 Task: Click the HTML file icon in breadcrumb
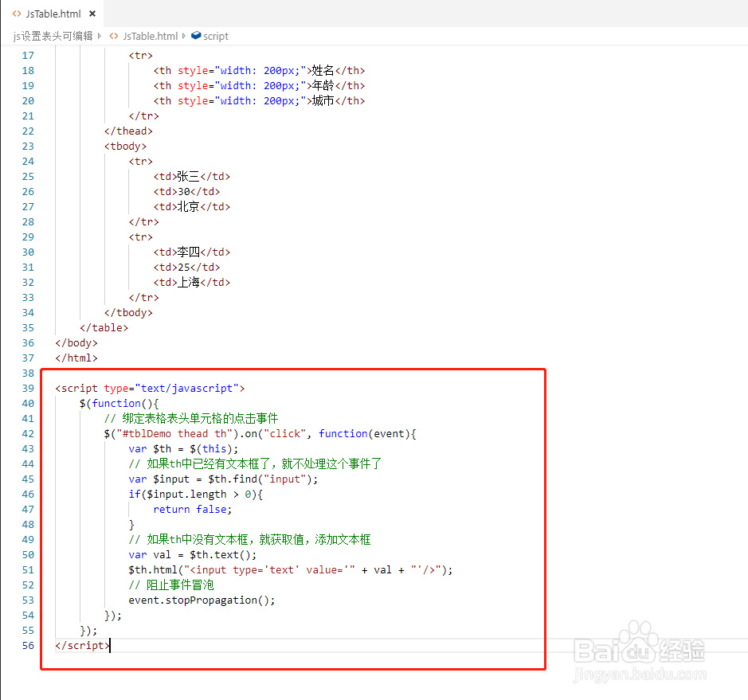coord(114,36)
